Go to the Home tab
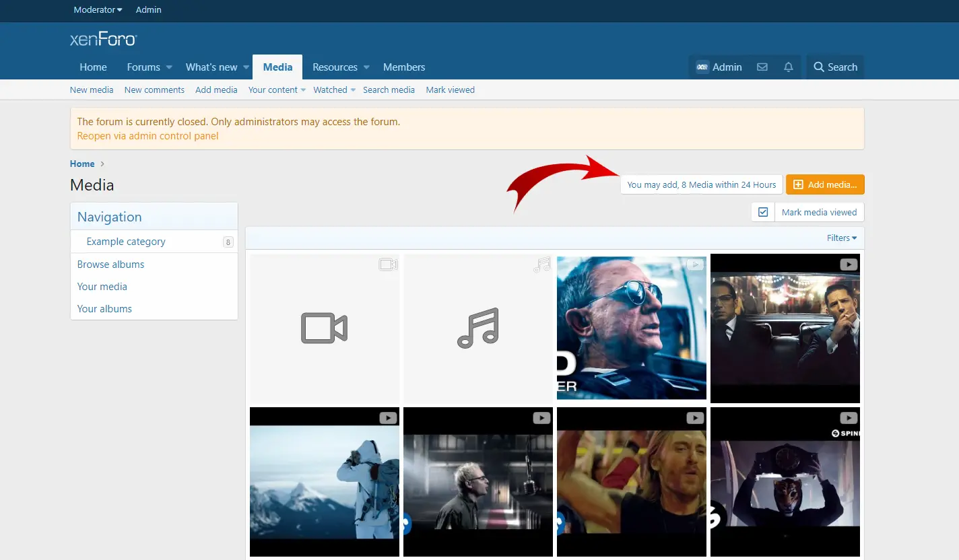Viewport: 959px width, 560px height. coord(93,67)
